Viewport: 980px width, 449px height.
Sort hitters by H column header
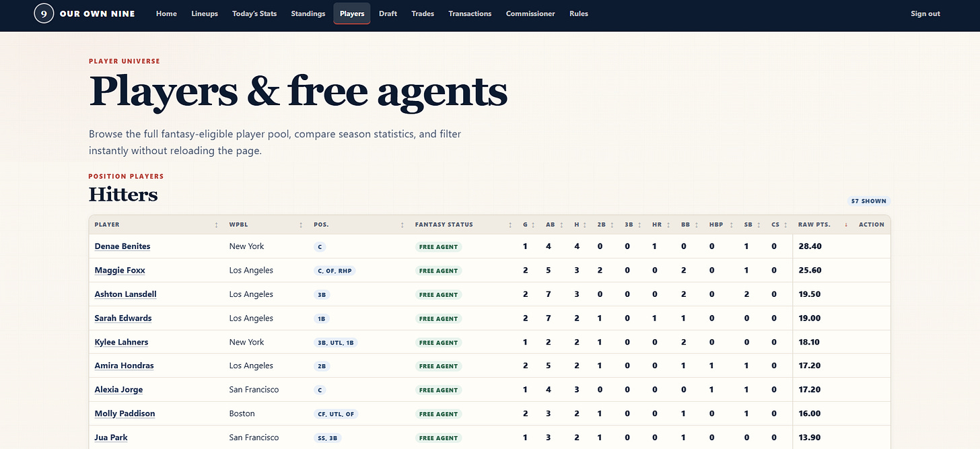pos(580,225)
